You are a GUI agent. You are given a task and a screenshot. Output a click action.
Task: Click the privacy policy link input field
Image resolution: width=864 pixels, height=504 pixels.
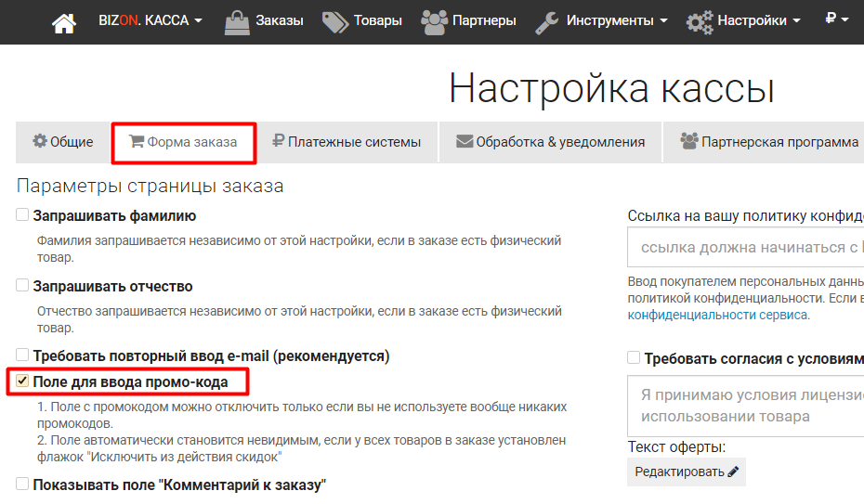pyautogui.click(x=745, y=248)
